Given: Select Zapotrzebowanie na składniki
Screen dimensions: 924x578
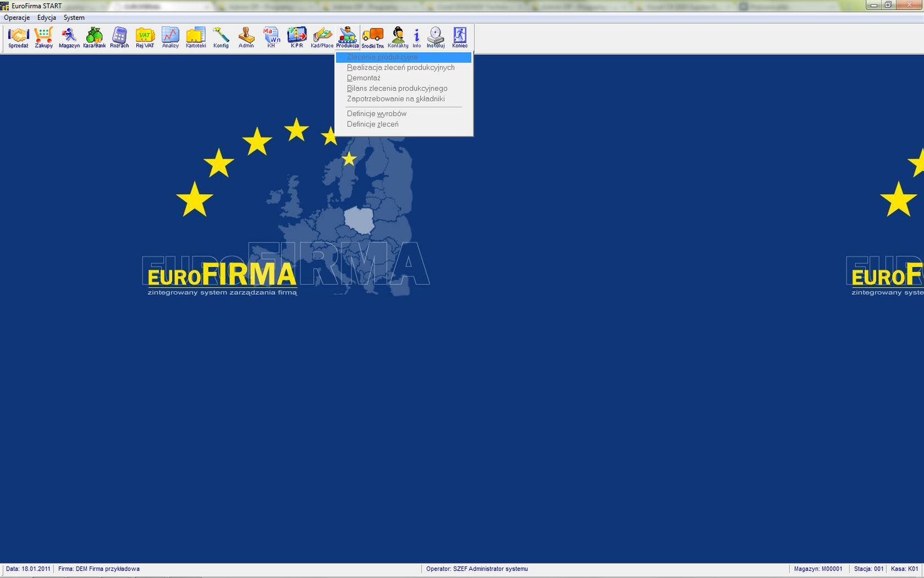Looking at the screenshot, I should tap(404, 99).
